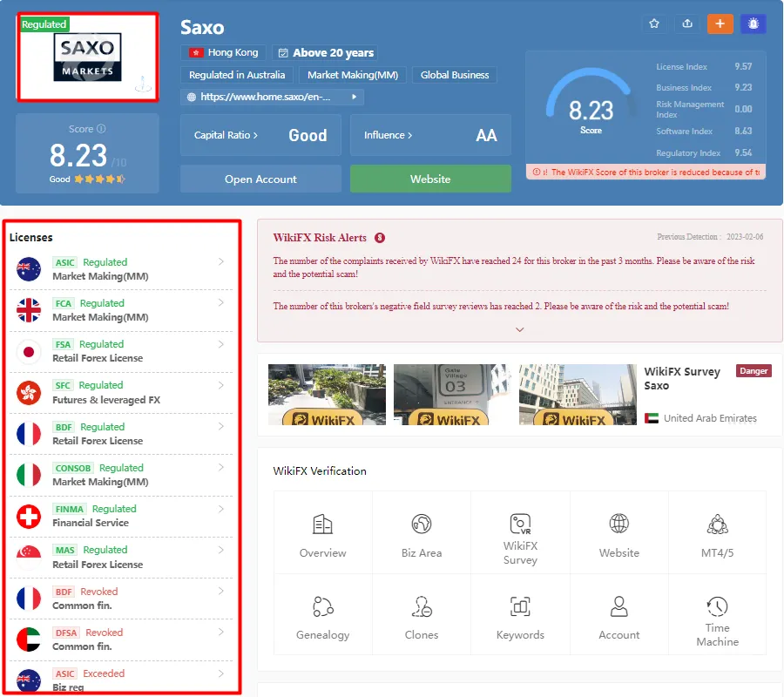
Task: Click the UAE flag on DFSA license
Action: point(29,639)
